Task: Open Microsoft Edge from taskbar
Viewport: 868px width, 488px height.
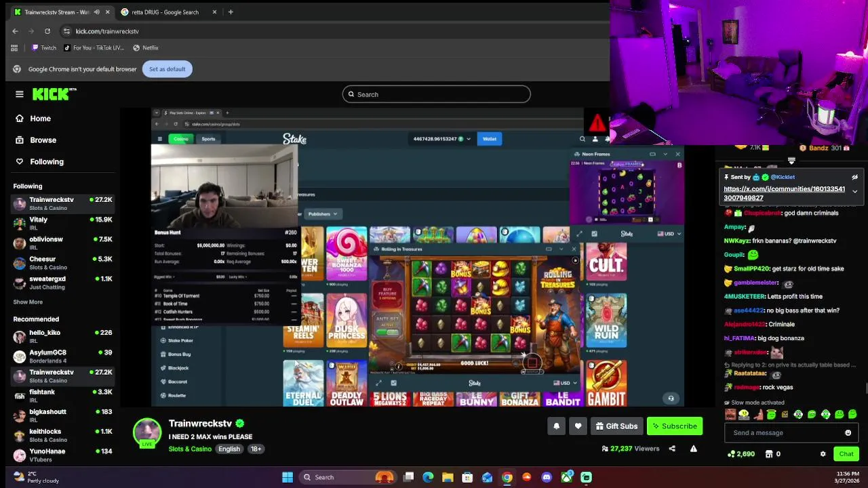Action: 428,477
